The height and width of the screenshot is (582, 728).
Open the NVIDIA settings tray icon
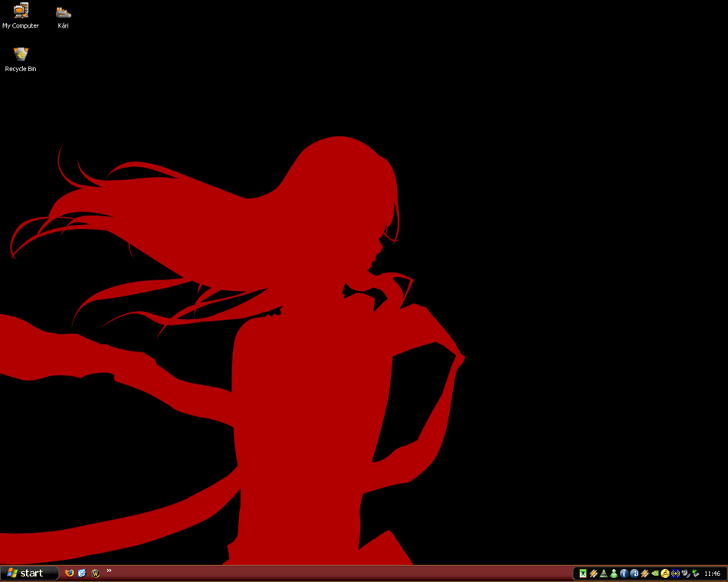pyautogui.click(x=654, y=574)
